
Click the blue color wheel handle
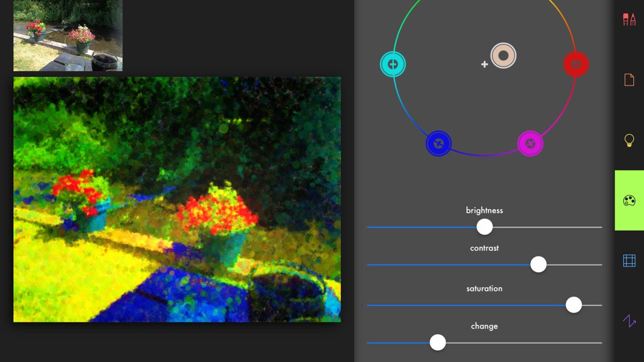point(438,143)
